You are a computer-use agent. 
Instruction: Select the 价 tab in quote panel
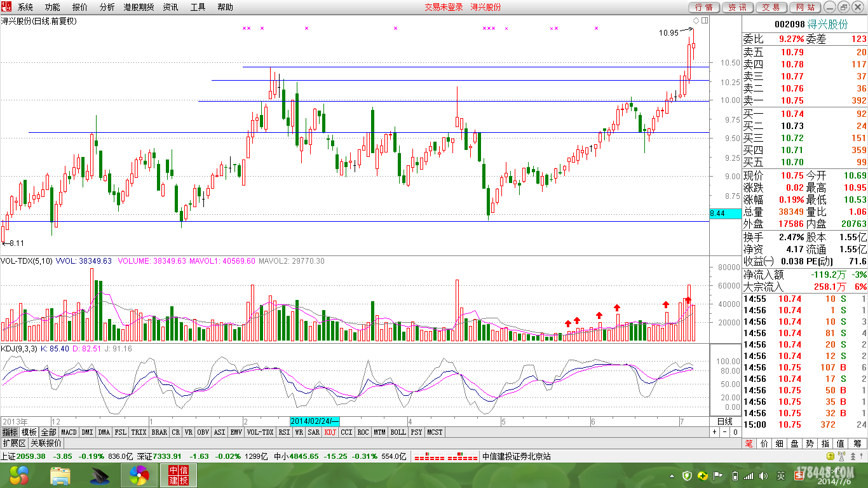point(765,444)
